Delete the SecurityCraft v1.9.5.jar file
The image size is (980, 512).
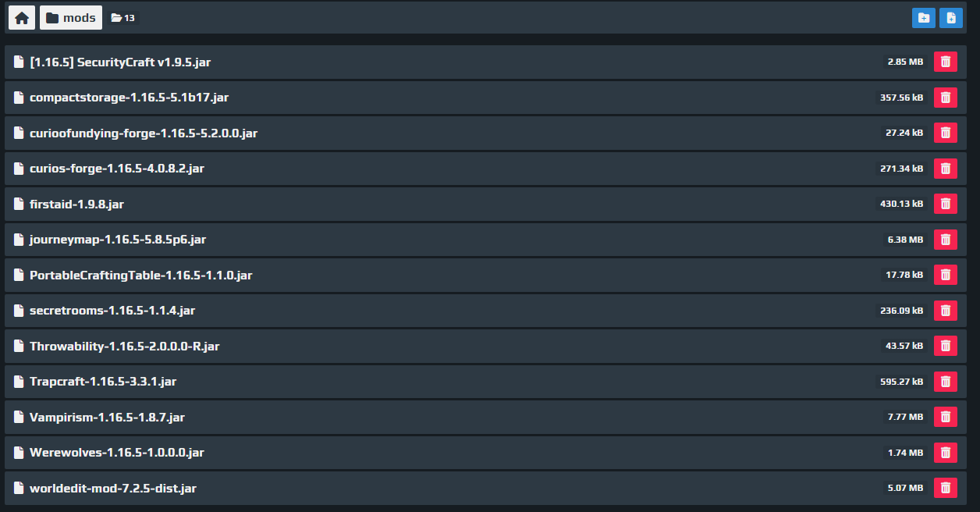[946, 62]
